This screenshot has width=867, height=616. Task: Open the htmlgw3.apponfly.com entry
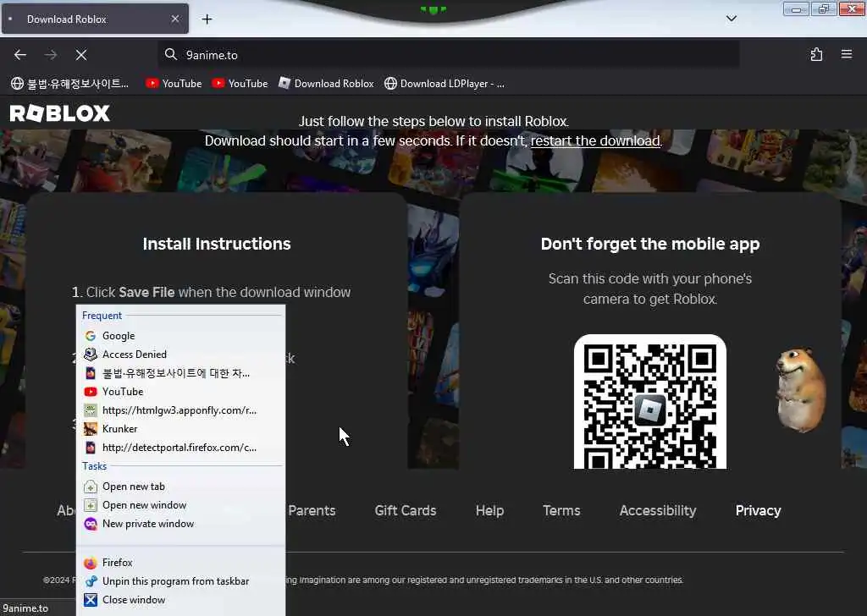coord(181,410)
